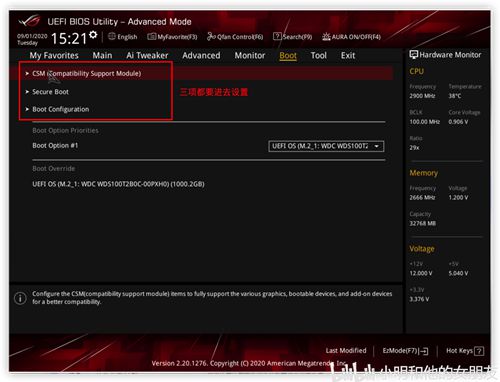Click Memory frequency 2666 MHz
Screen dimensions: 500x382
click(422, 198)
